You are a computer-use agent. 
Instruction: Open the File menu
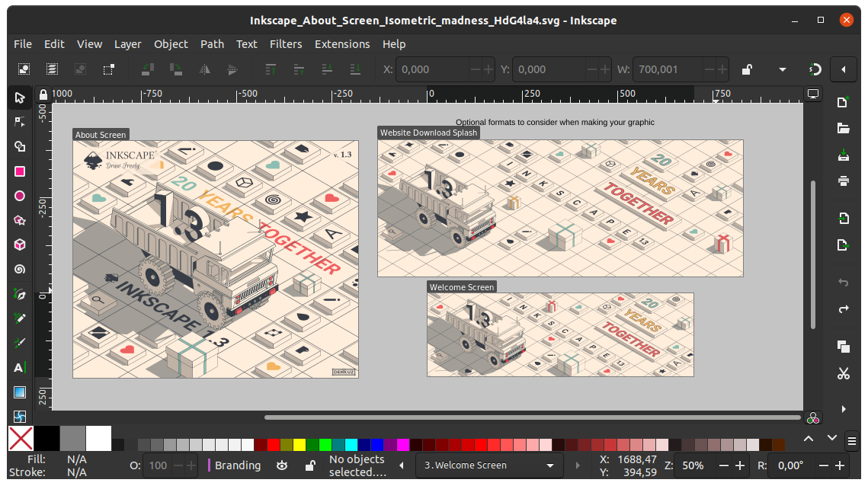click(23, 44)
